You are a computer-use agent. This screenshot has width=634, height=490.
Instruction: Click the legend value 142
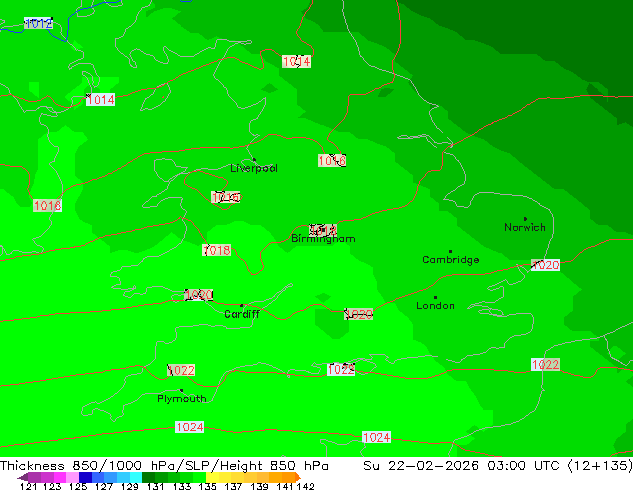(x=306, y=486)
